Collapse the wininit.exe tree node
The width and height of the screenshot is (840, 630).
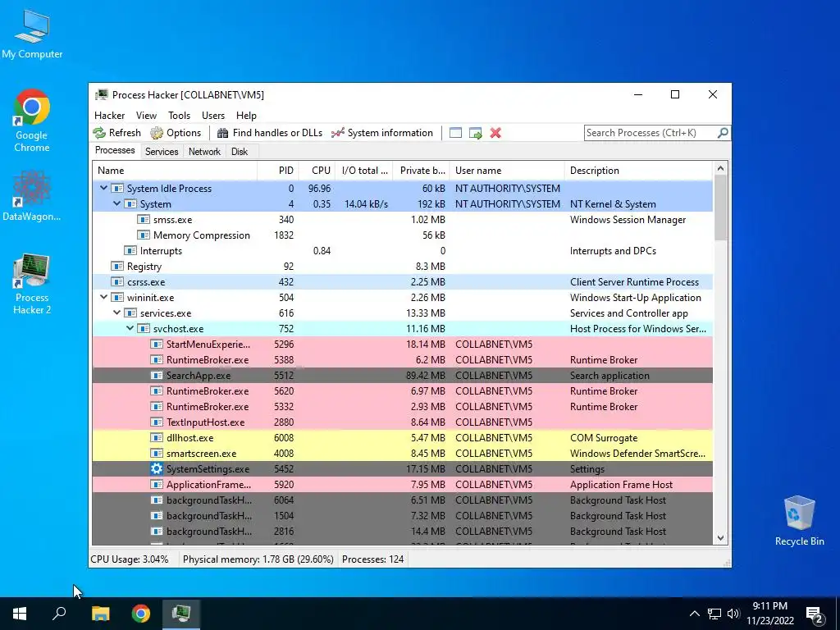(104, 297)
